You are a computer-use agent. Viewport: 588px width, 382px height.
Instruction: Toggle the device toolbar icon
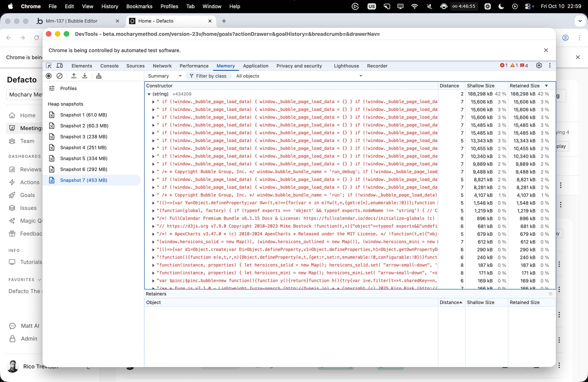(60, 66)
